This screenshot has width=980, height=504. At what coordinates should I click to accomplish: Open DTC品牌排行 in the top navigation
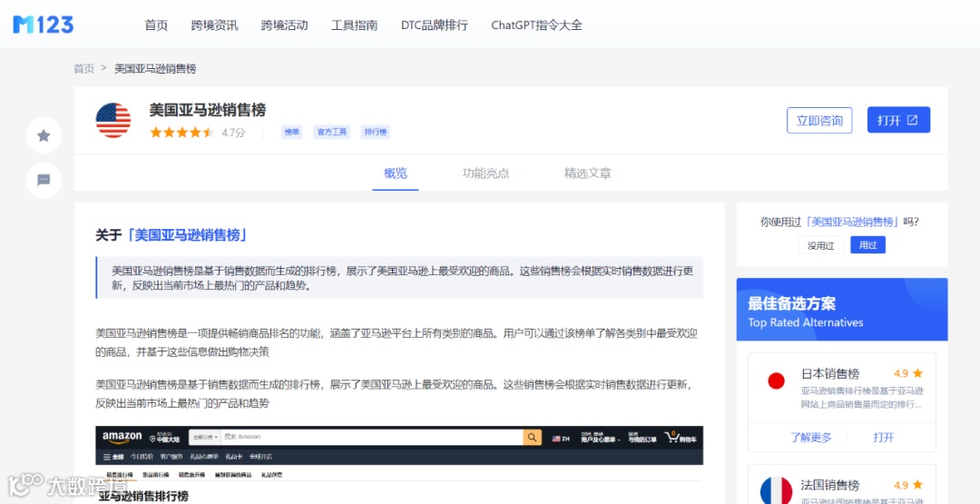coord(435,25)
